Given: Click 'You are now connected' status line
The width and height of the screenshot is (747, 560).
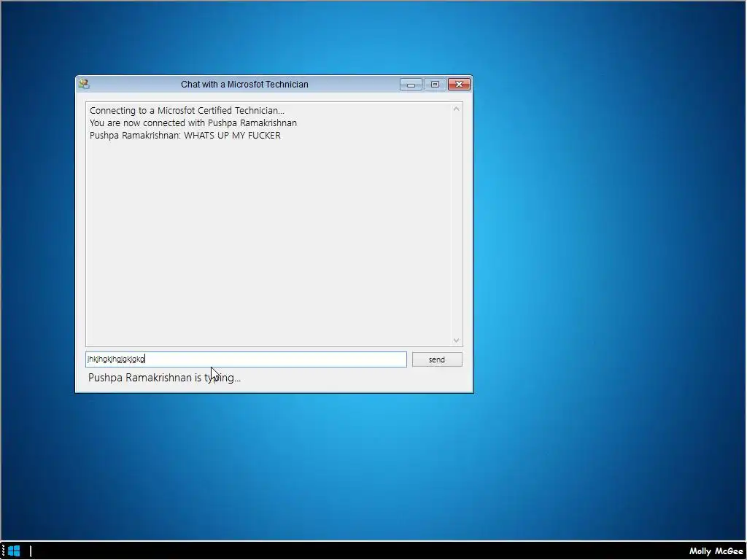Looking at the screenshot, I should click(x=193, y=122).
